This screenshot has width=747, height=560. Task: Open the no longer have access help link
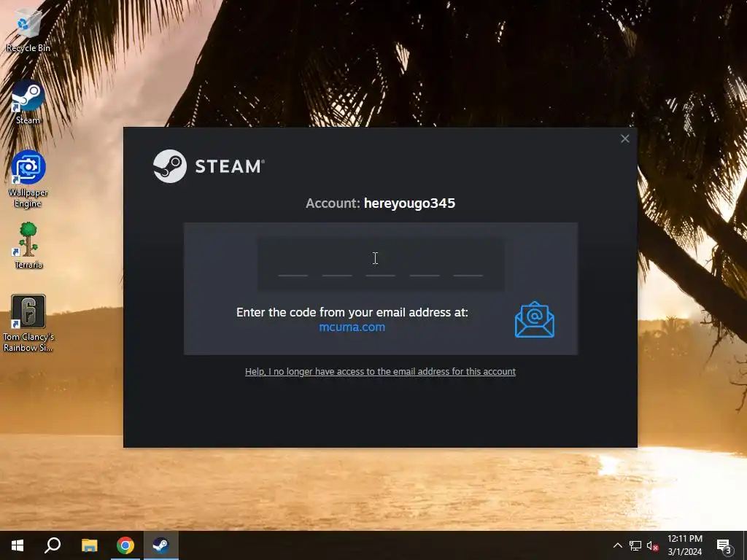point(380,371)
